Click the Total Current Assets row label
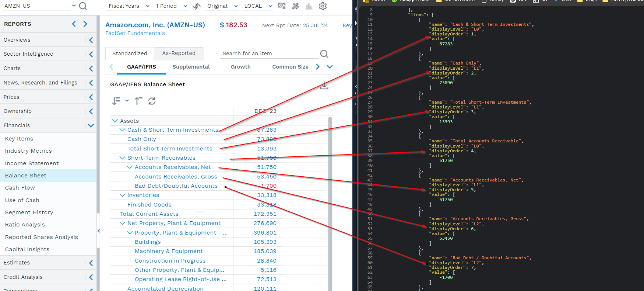Viewport: 644px width, 291px height. 149,214
